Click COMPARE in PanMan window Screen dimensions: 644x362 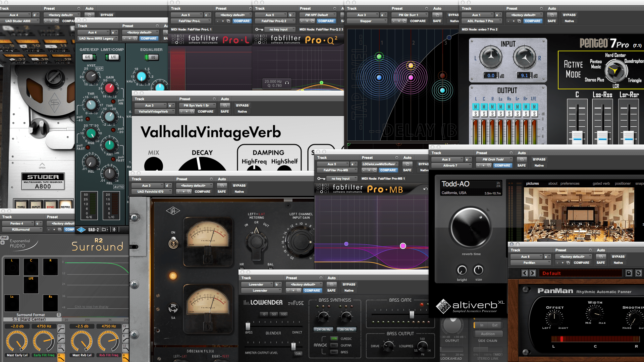click(x=581, y=263)
